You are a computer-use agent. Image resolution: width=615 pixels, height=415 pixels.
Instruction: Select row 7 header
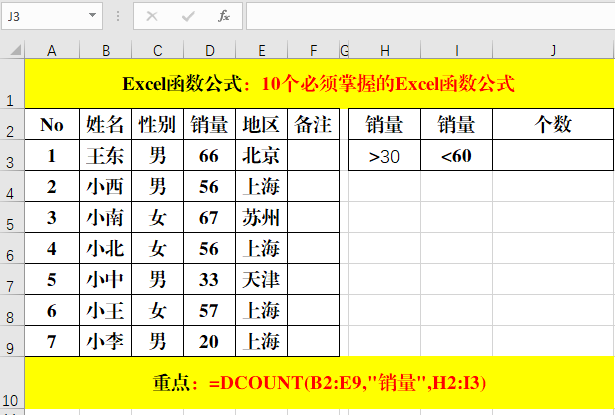[12, 279]
